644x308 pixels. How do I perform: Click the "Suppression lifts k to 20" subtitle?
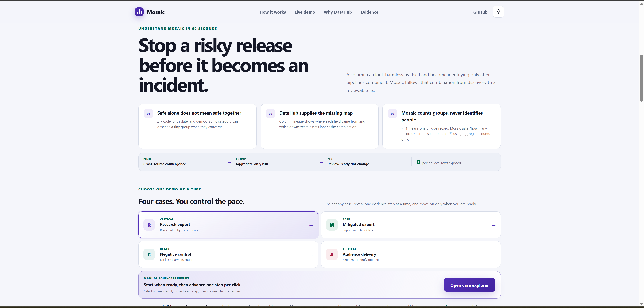[x=359, y=230]
